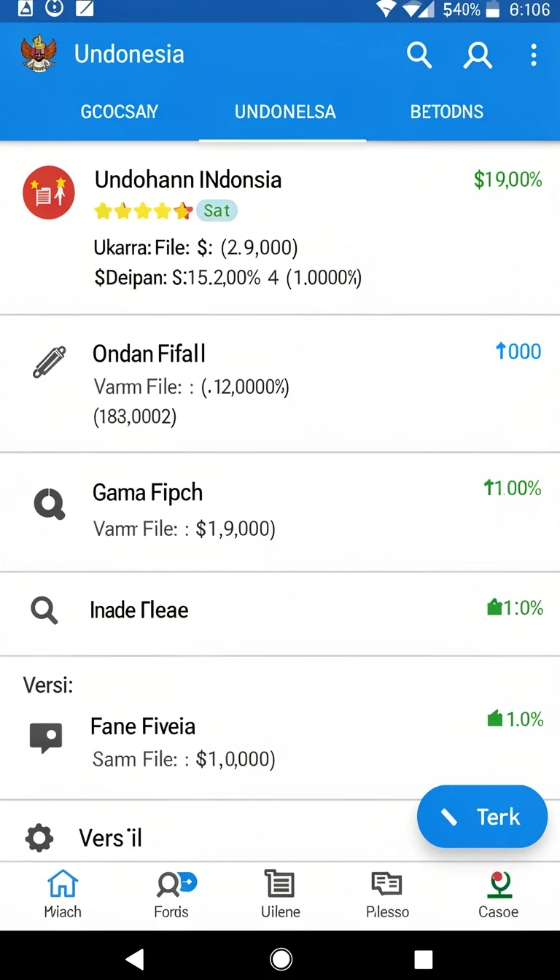
Task: Tap the blue Terk floating button
Action: (482, 817)
